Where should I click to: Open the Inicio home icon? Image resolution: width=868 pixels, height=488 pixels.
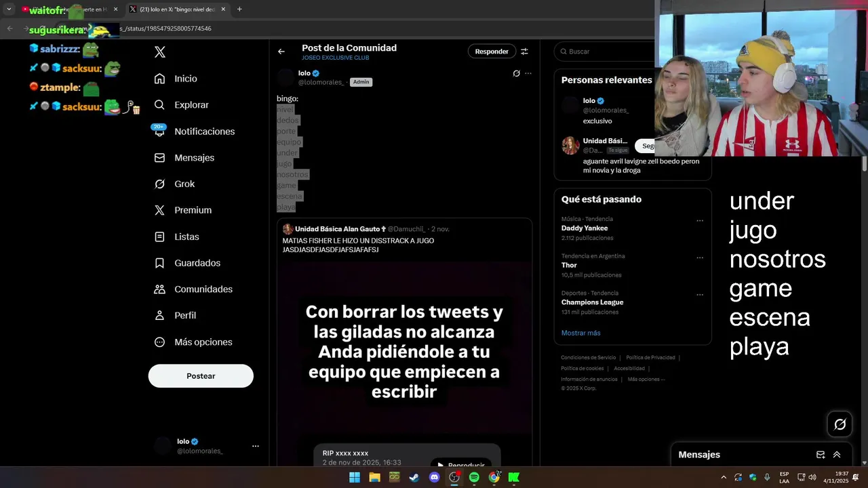pos(159,79)
